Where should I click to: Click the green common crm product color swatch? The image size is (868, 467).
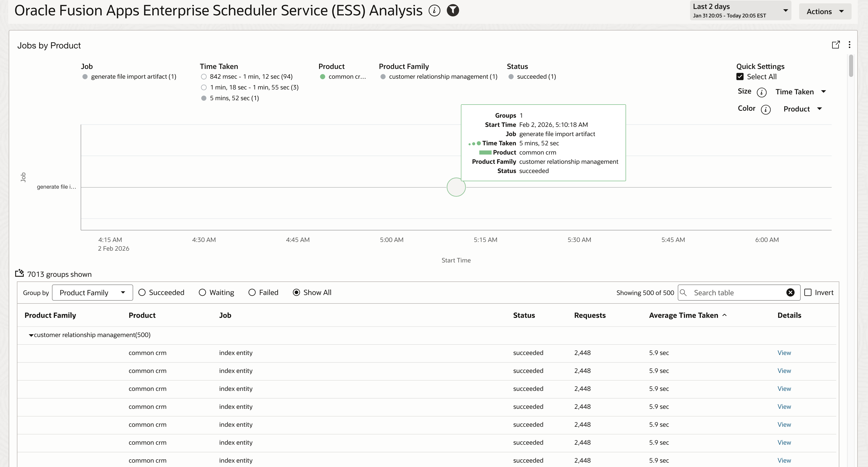(x=322, y=77)
